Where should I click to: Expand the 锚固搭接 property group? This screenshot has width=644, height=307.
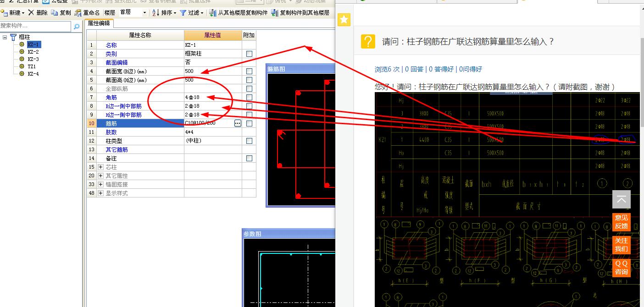[x=101, y=185]
